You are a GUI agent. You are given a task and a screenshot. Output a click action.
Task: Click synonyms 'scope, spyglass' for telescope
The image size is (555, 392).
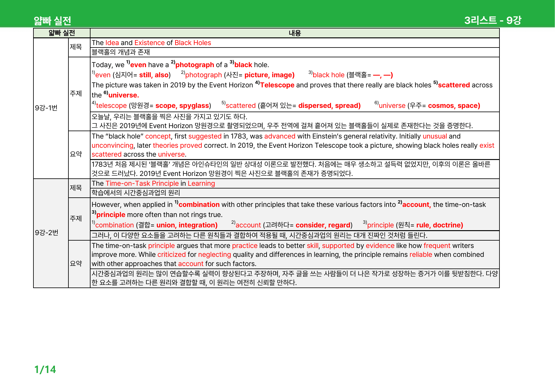pyautogui.click(x=182, y=106)
